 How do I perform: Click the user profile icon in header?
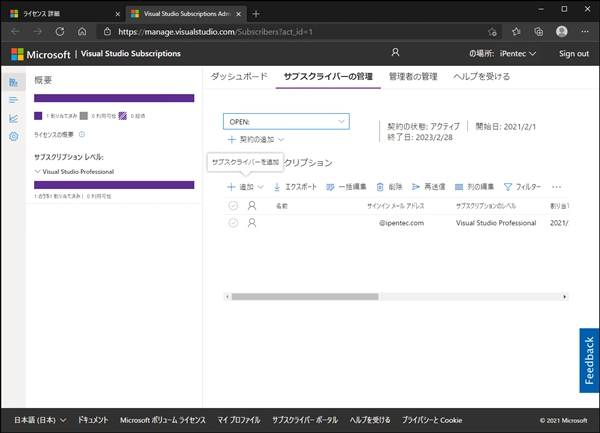point(395,52)
